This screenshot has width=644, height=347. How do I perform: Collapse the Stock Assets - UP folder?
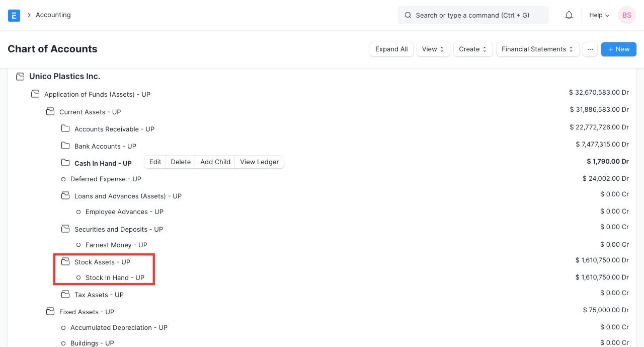tap(65, 262)
